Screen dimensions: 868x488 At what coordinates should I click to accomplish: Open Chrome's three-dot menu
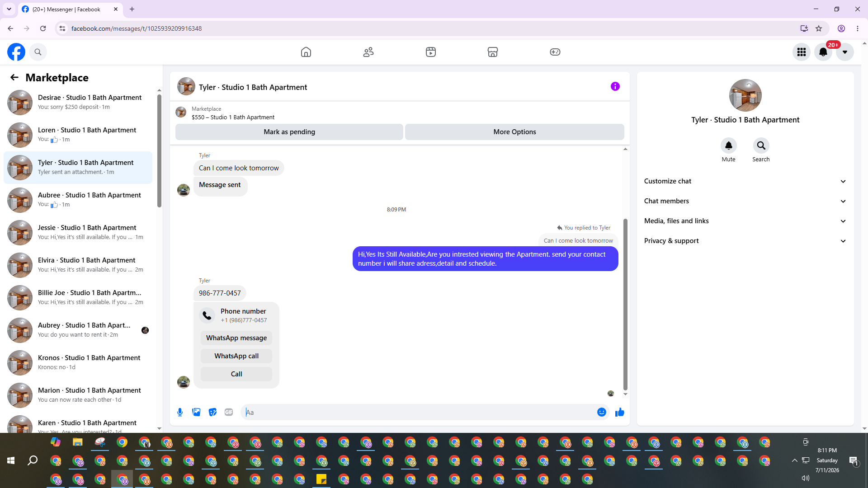pyautogui.click(x=858, y=28)
